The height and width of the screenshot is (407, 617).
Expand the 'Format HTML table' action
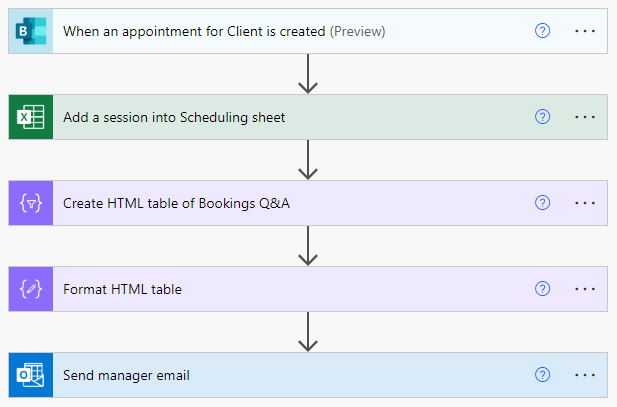(122, 289)
